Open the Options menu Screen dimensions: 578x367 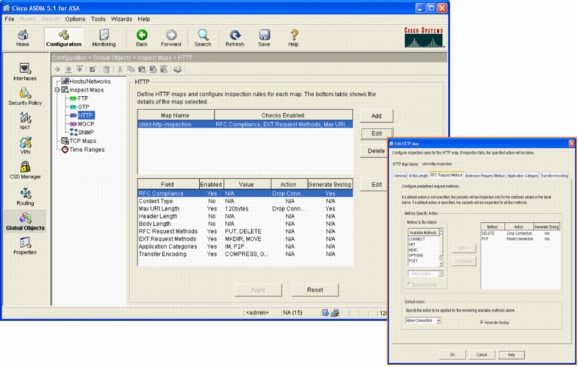point(75,19)
